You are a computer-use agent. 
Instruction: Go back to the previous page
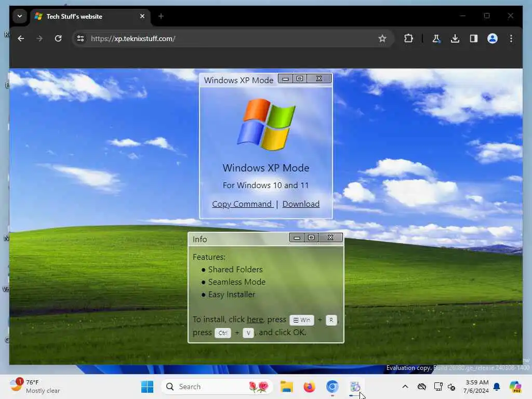[21, 38]
